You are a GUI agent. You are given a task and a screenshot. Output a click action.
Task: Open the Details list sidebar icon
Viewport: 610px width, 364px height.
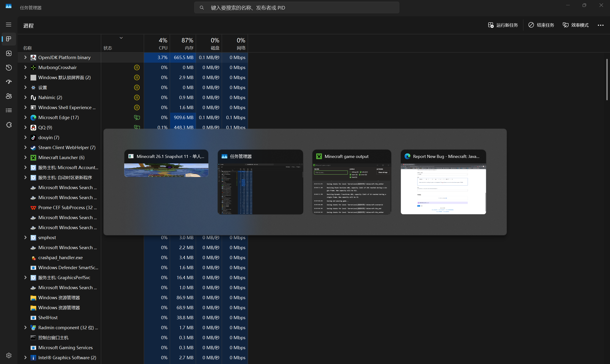(9, 110)
